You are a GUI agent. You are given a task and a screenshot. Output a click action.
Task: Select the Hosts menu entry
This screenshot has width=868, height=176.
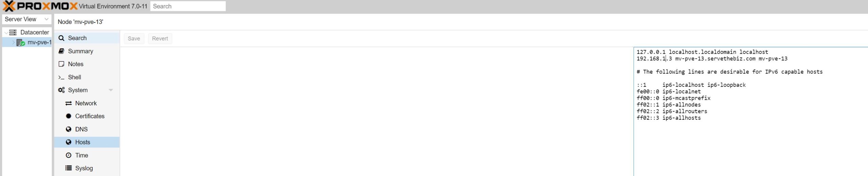click(87, 142)
